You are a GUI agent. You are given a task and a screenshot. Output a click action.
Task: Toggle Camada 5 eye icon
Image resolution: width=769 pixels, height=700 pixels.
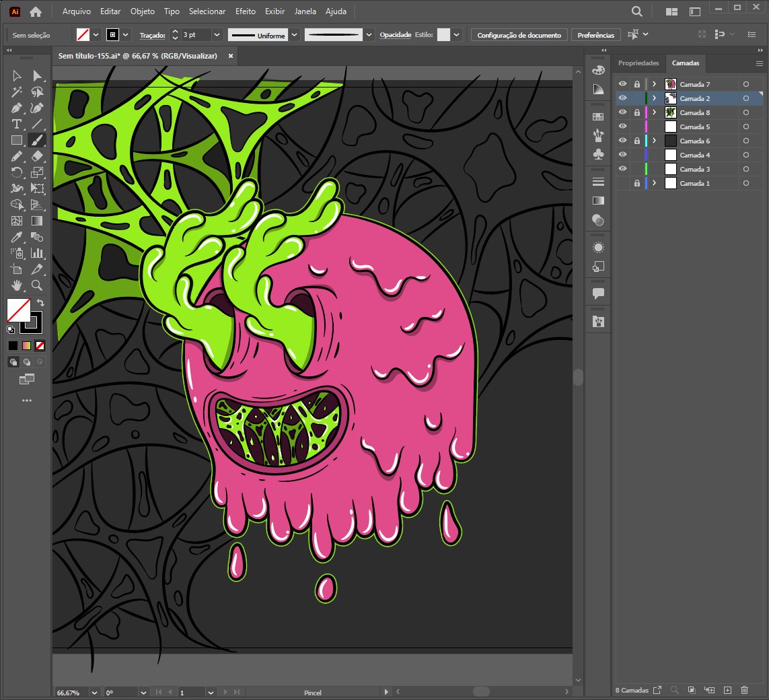pyautogui.click(x=622, y=127)
